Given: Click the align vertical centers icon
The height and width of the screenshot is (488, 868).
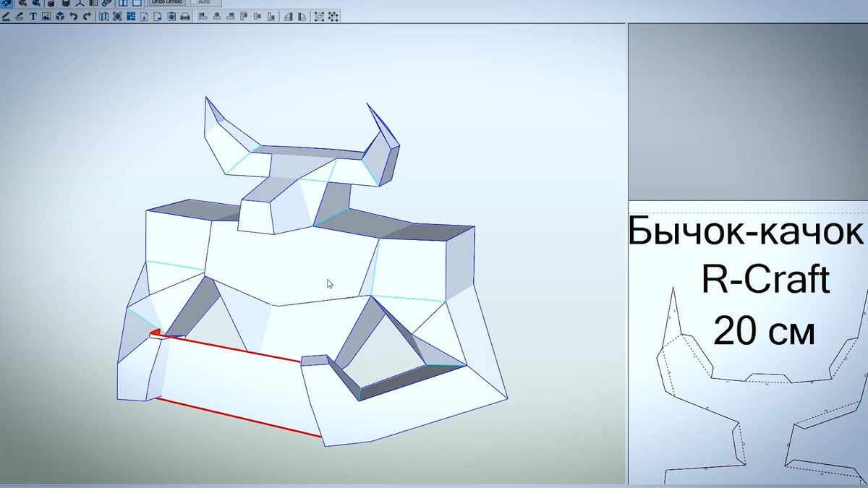Looking at the screenshot, I should 258,16.
